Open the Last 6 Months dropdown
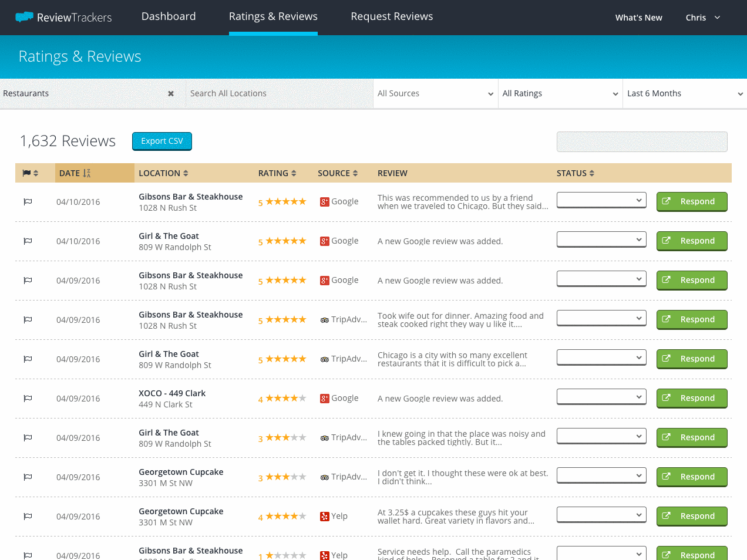Image resolution: width=747 pixels, height=560 pixels. pyautogui.click(x=685, y=93)
